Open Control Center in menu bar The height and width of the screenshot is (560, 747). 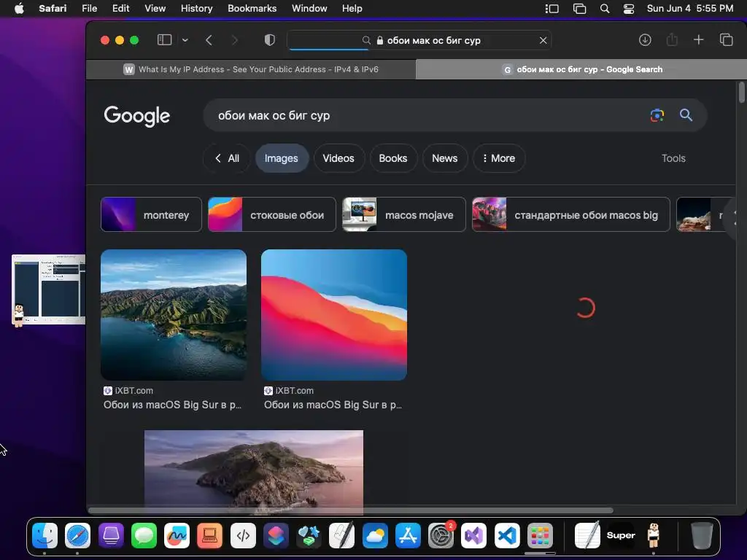tap(629, 9)
